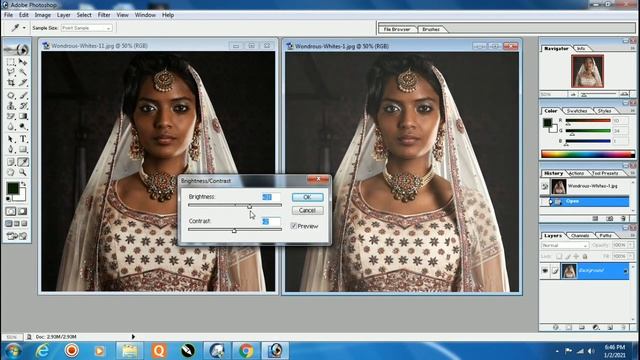Open the layer blend mode Normal dropdown

[x=565, y=245]
